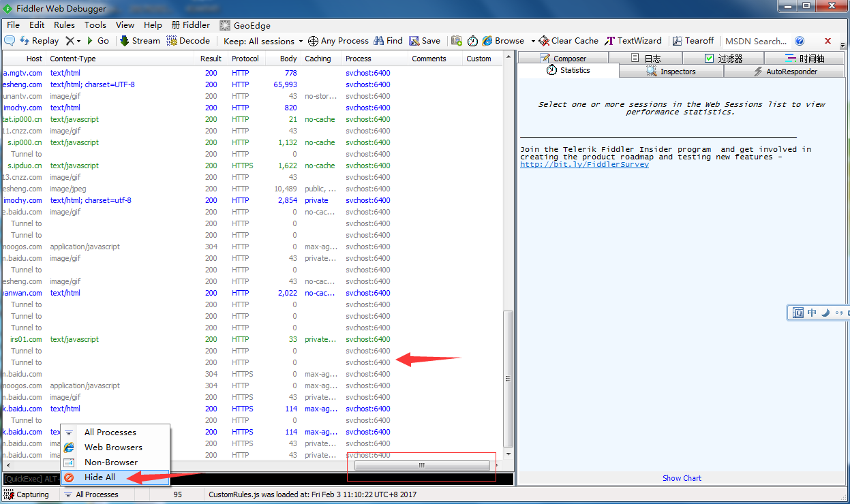
Task: Sort by the Host column header
Action: [x=23, y=59]
